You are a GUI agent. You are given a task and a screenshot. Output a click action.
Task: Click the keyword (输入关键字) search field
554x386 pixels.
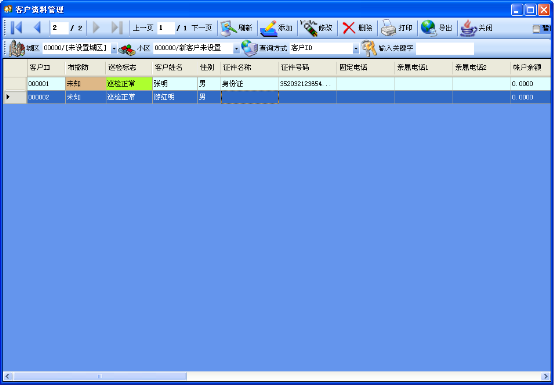click(445, 48)
